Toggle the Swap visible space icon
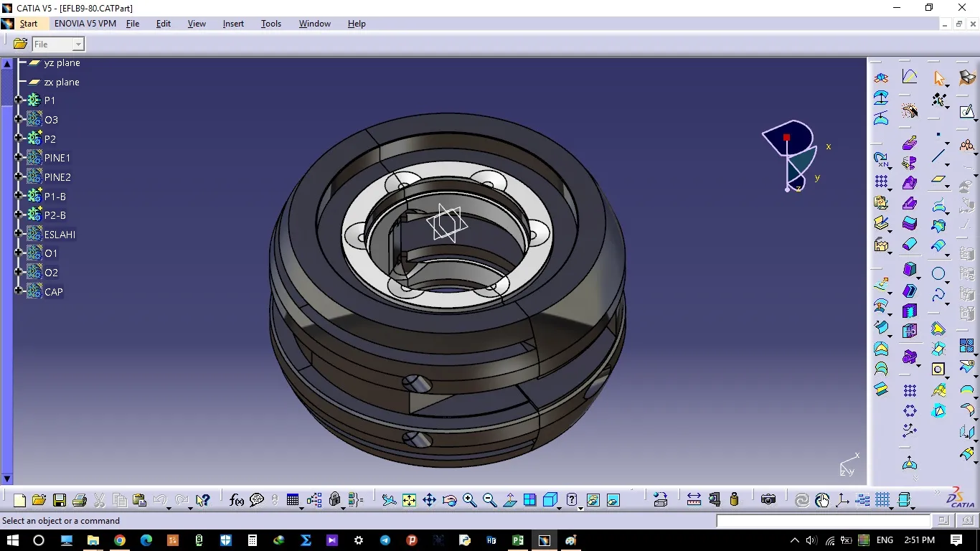Image resolution: width=980 pixels, height=551 pixels. click(x=613, y=500)
